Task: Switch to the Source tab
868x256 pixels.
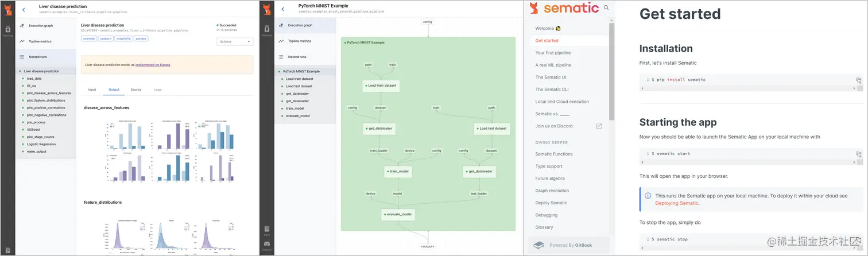Action: point(136,90)
